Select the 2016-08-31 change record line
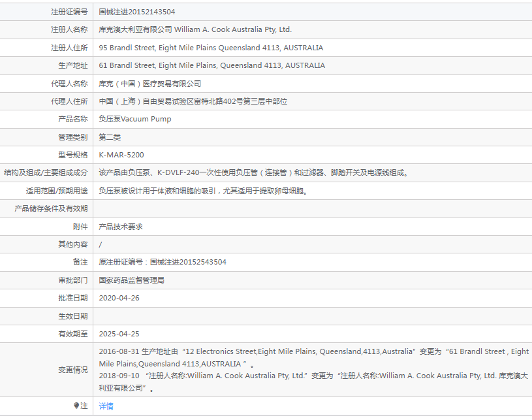Image resolution: width=532 pixels, height=420 pixels. click(314, 357)
